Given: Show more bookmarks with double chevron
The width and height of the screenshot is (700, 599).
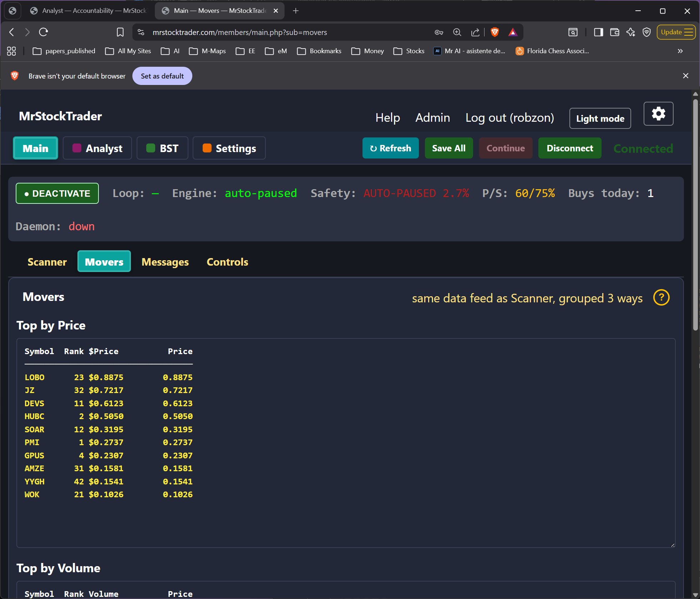Looking at the screenshot, I should (x=680, y=51).
